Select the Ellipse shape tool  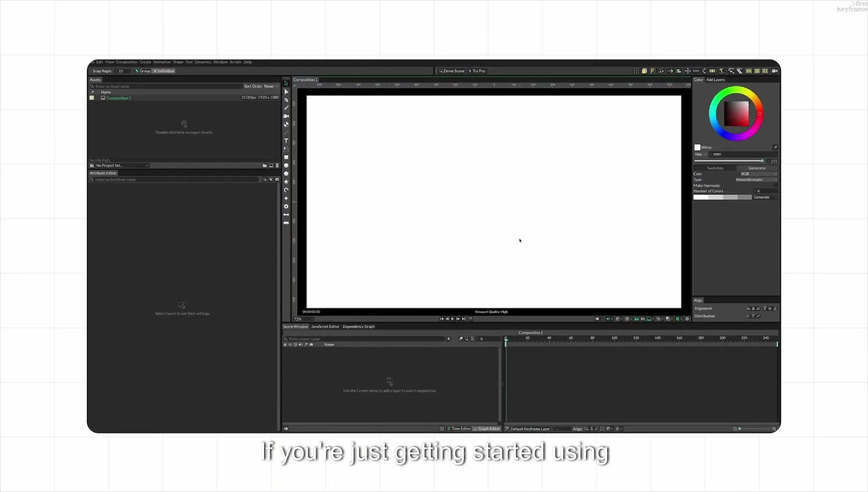(286, 166)
